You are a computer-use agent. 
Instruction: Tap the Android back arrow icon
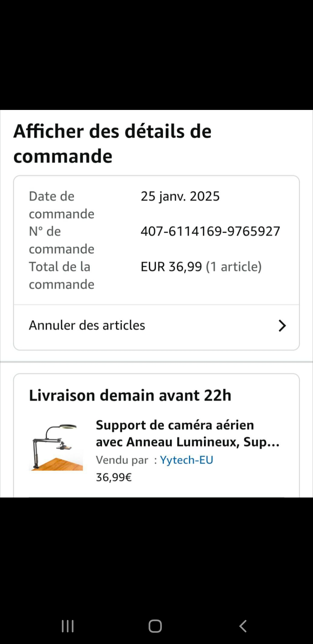click(x=243, y=626)
